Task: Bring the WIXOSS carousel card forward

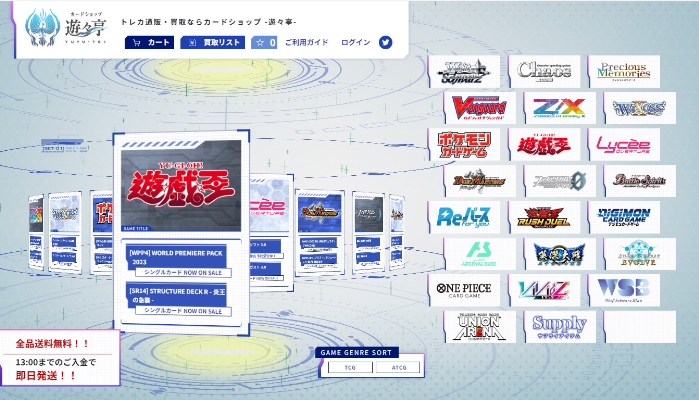Action: click(65, 232)
